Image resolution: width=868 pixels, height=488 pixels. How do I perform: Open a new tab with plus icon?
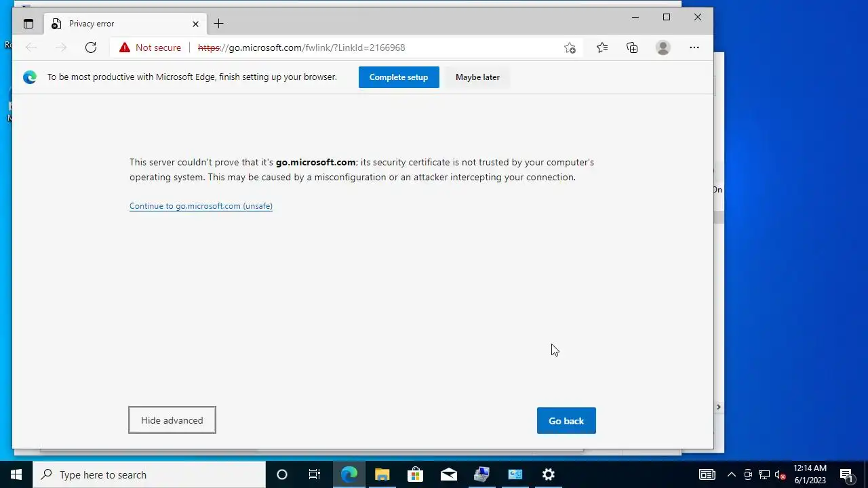[x=218, y=24]
